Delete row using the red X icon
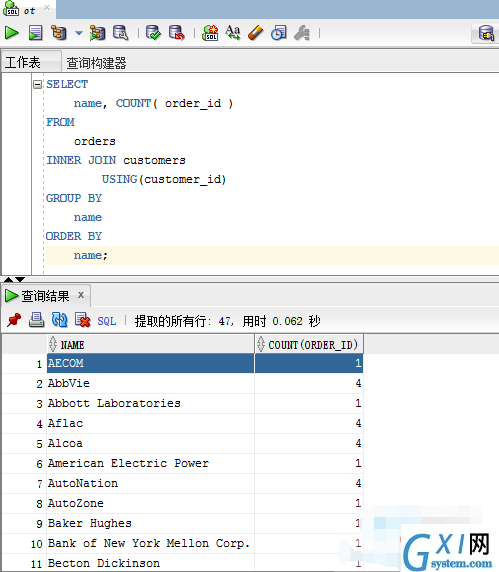Screen dimensions: 499x572 point(82,320)
